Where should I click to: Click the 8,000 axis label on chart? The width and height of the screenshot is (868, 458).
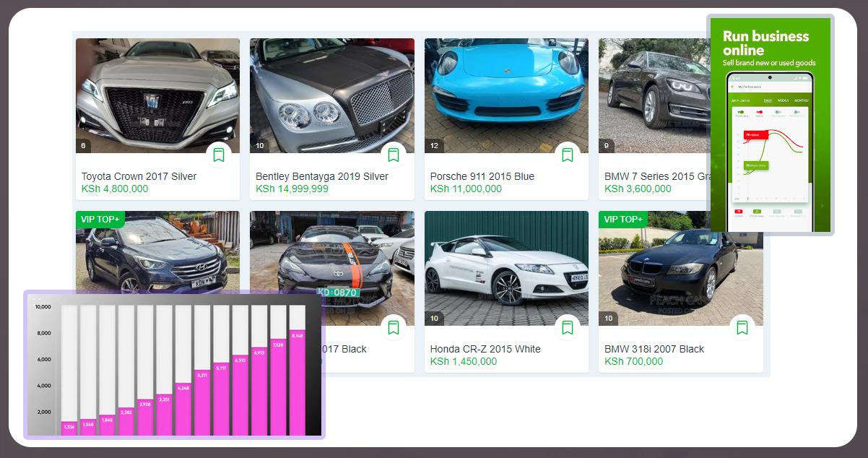pyautogui.click(x=44, y=333)
